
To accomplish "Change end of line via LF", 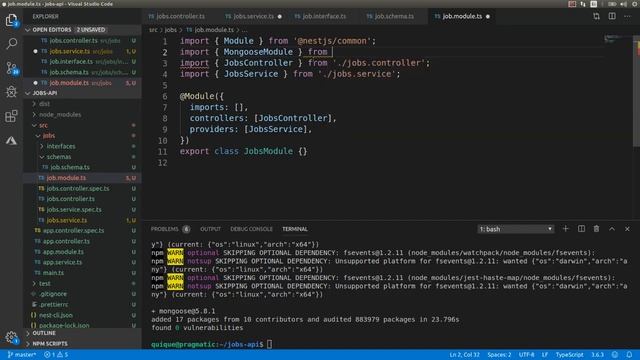I will pyautogui.click(x=544, y=355).
